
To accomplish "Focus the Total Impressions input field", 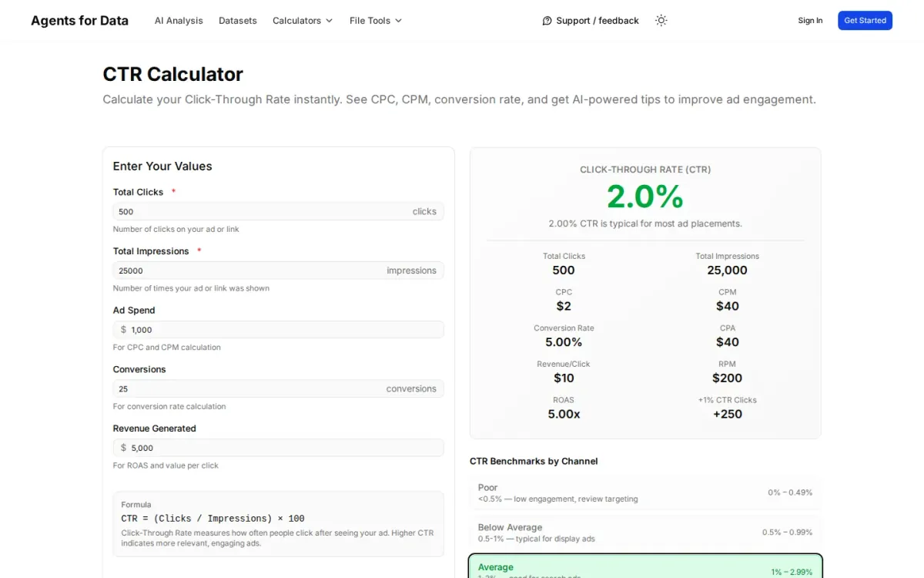I will click(278, 271).
